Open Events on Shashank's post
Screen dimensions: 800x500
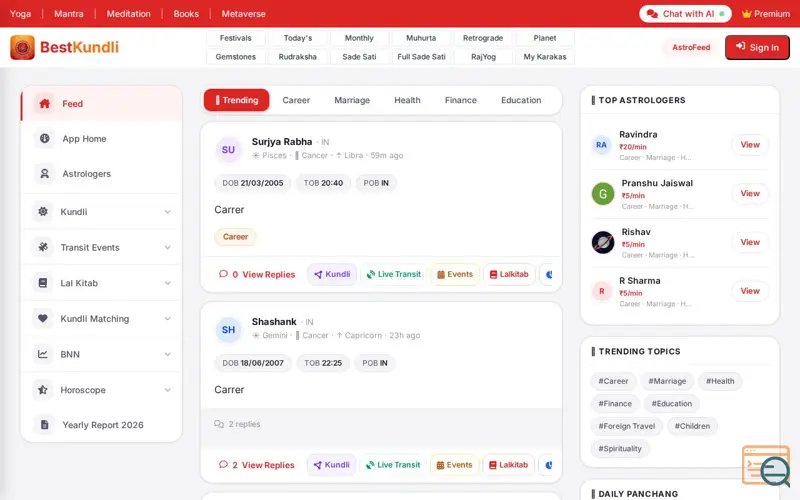click(x=454, y=465)
